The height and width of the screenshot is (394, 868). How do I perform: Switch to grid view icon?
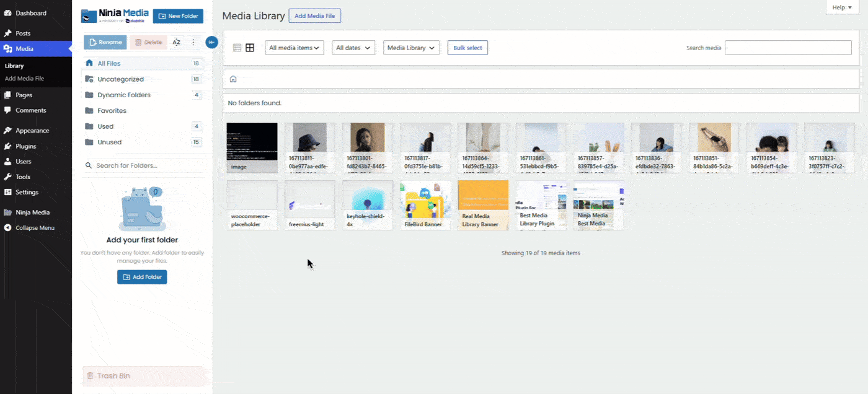pos(250,48)
